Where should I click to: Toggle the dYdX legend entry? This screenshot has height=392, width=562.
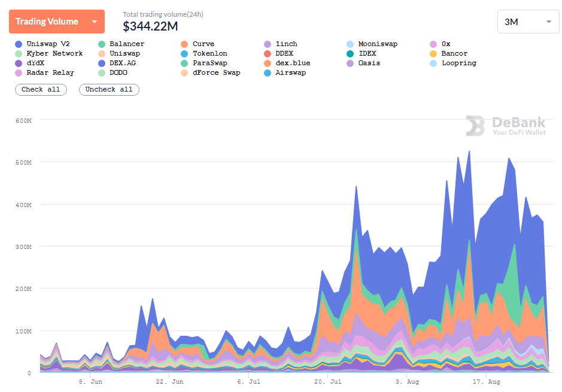[x=30, y=63]
